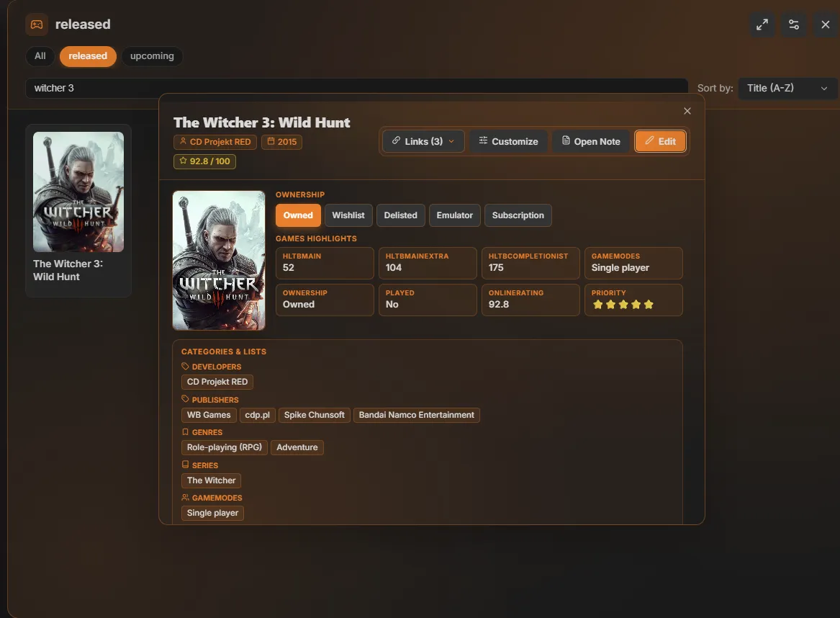The height and width of the screenshot is (618, 840).
Task: Click the CD Projekt RED developer badge in header
Action: (x=214, y=142)
